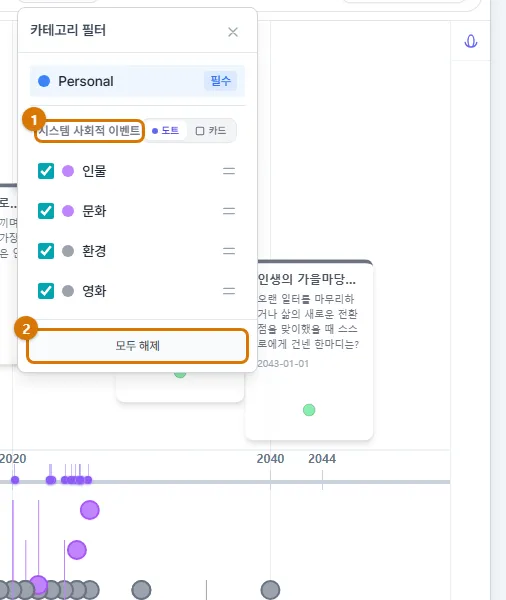Click the 2044 timeline year label
506x600 pixels.
tap(322, 459)
